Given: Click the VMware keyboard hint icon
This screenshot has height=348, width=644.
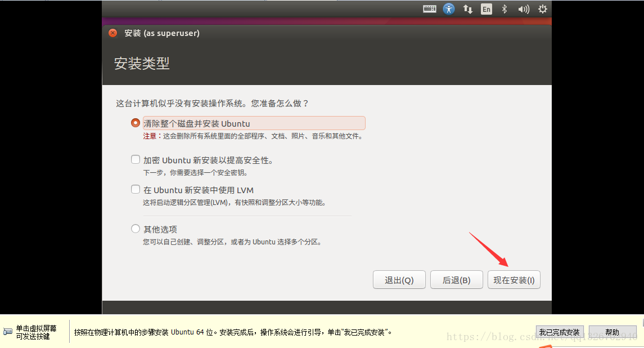Looking at the screenshot, I should pyautogui.click(x=8, y=332).
